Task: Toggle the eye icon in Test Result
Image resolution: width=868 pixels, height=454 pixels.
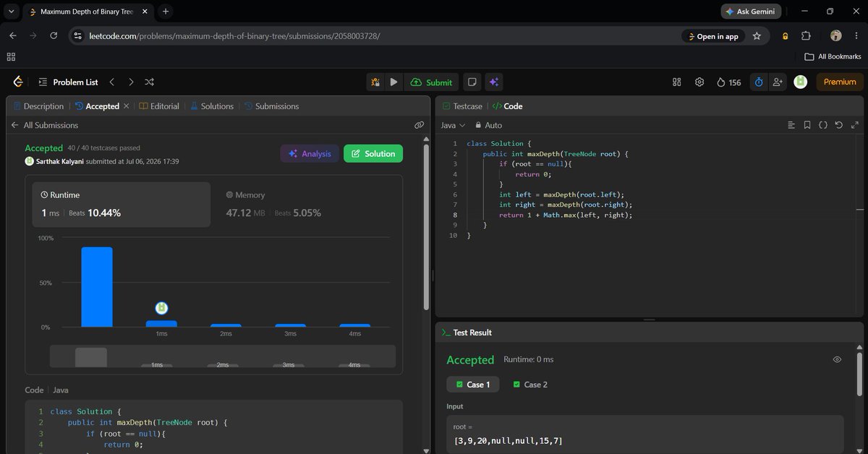Action: [x=837, y=359]
